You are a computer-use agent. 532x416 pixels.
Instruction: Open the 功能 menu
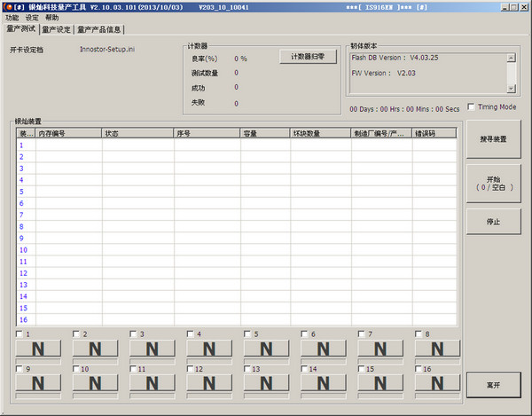click(x=12, y=18)
